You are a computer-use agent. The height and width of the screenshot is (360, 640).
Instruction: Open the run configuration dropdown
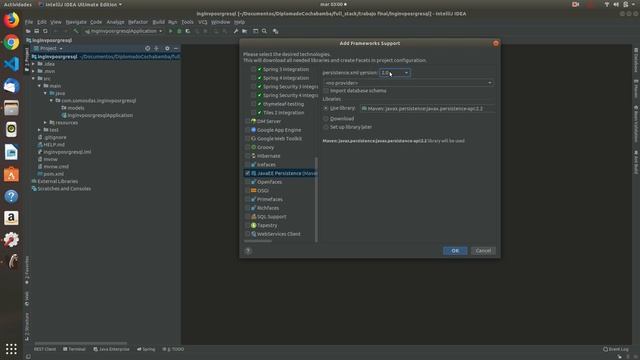123,31
